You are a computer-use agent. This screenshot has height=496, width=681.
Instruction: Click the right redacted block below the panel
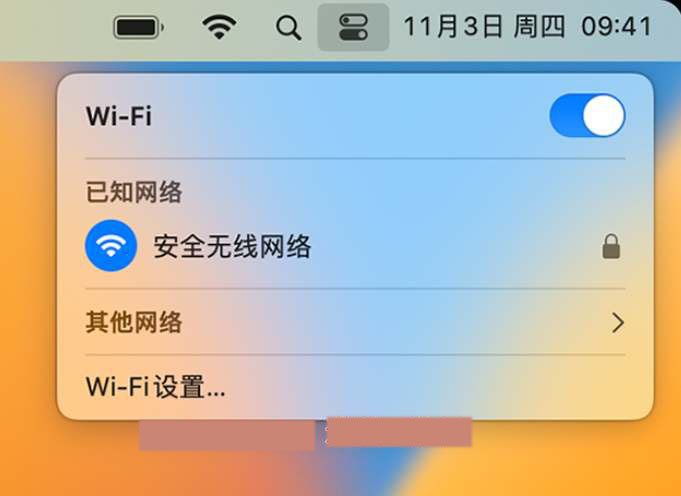click(x=399, y=432)
